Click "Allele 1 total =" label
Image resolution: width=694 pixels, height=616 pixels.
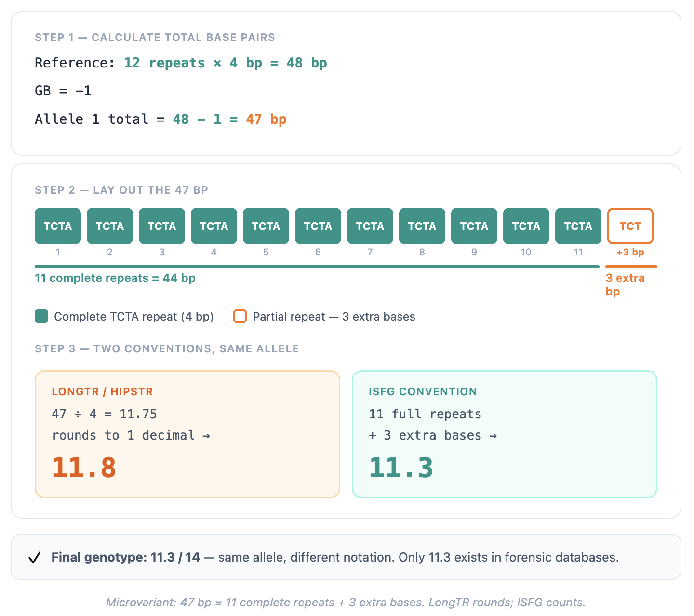point(100,119)
